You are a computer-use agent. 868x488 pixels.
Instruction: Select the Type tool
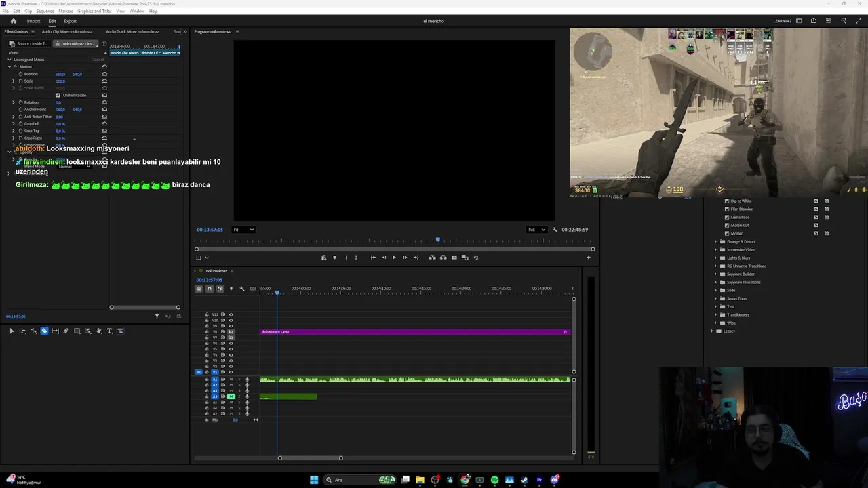point(109,331)
